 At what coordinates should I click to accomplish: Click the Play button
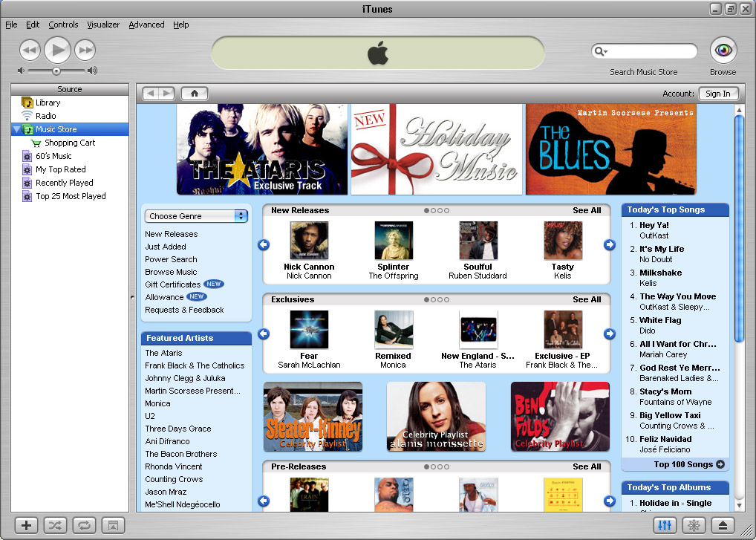click(57, 50)
